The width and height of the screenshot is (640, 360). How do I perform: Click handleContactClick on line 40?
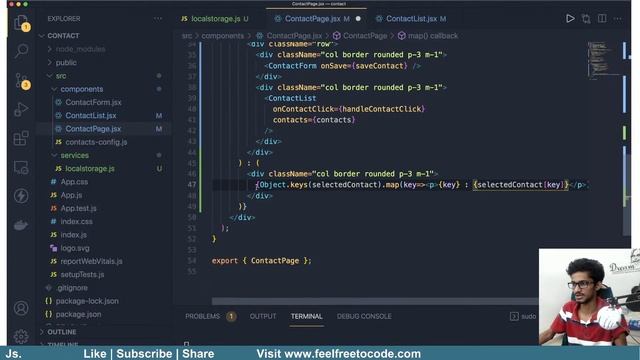(382, 109)
